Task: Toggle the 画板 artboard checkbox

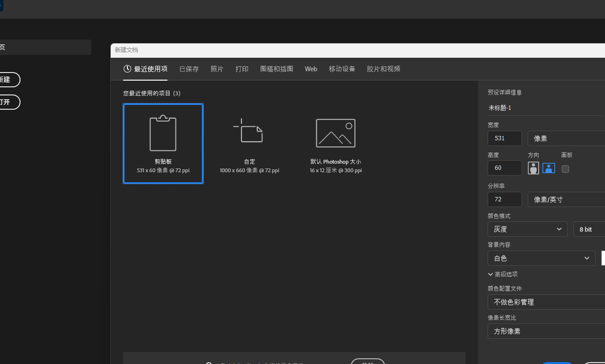Action: [x=565, y=169]
